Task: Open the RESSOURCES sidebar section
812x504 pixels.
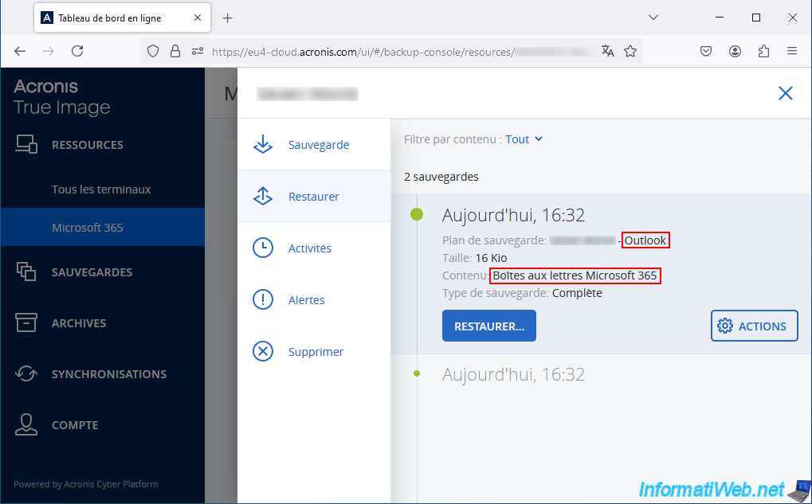Action: [88, 145]
